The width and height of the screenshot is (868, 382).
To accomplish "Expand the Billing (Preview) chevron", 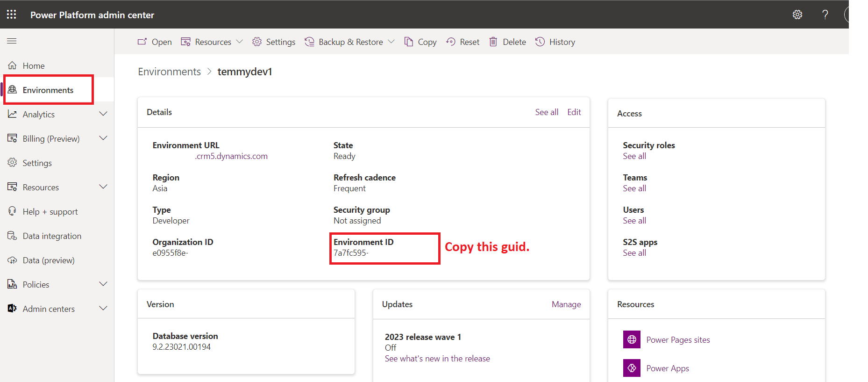I will coord(103,138).
